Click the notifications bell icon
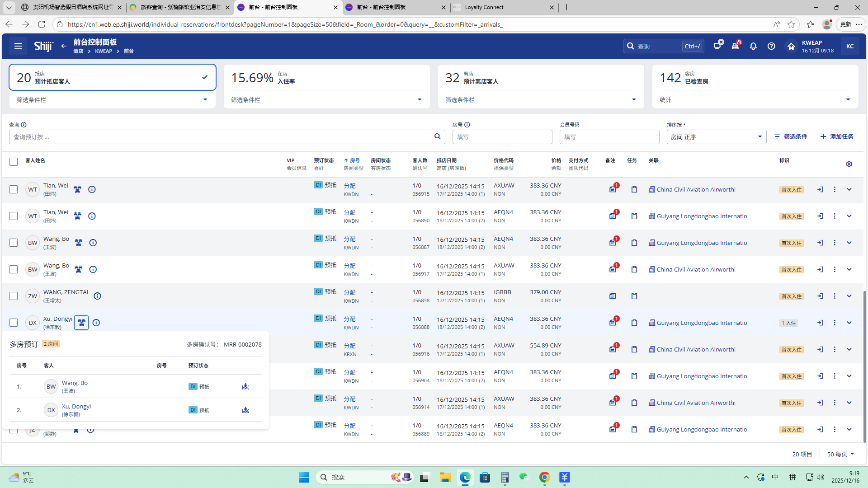Screen dimensions: 868x488 coord(753,46)
